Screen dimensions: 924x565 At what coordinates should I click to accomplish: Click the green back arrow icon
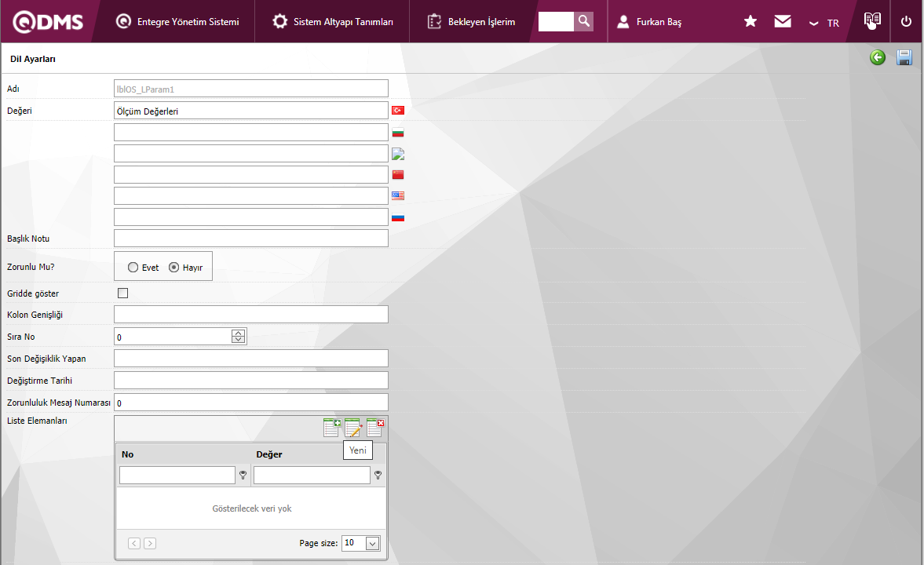pyautogui.click(x=878, y=57)
